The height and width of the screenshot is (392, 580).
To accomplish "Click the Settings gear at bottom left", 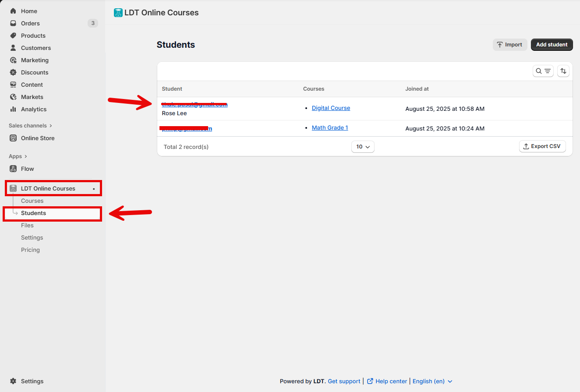I will point(13,381).
